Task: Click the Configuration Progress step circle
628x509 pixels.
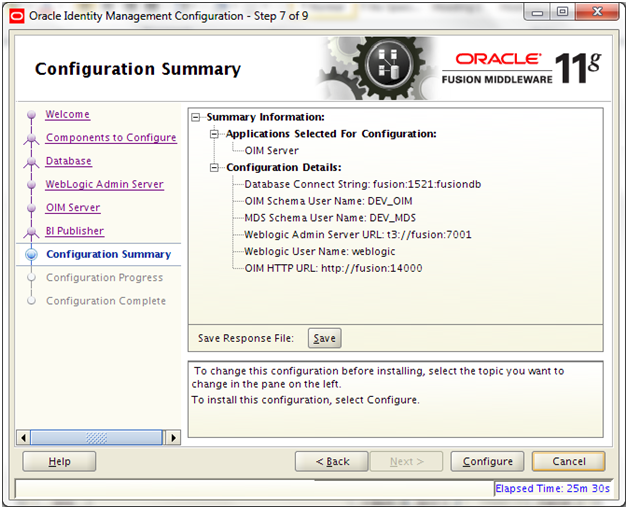Action: tap(31, 278)
